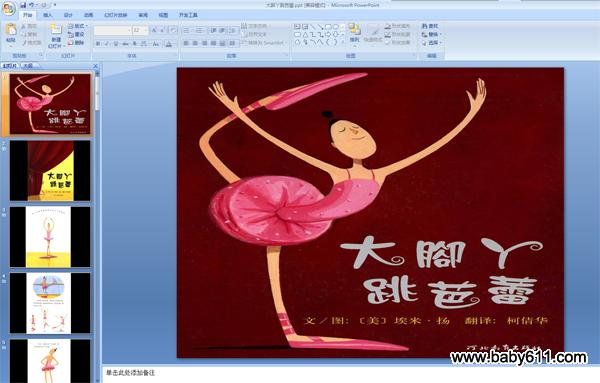600x383 pixels.
Task: Switch to the Insert (插入) ribbon tab
Action: point(47,15)
